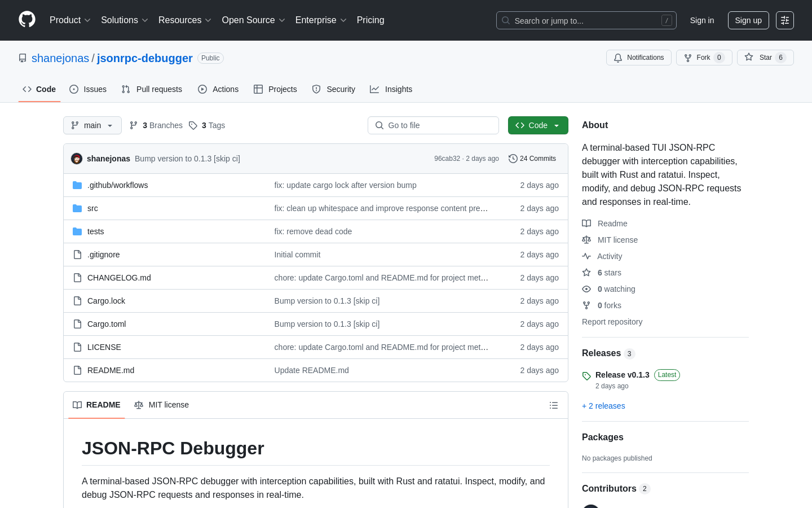Click the Notifications bell button
This screenshot has width=812, height=508.
pos(639,58)
